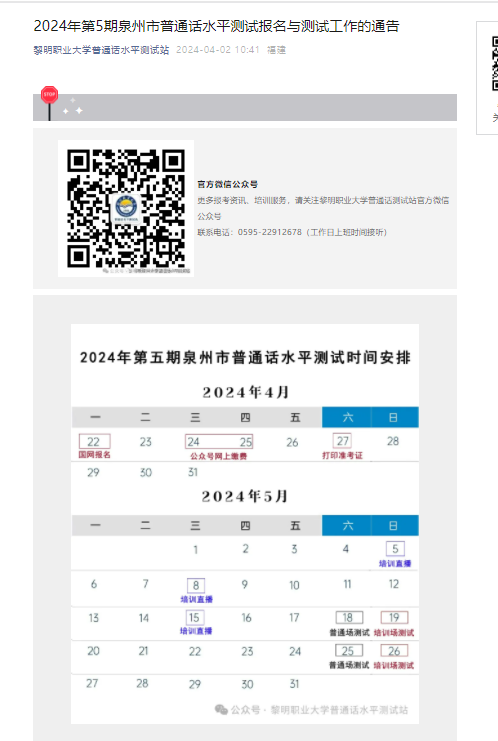Select April 27 打印准考证 date box
The width and height of the screenshot is (498, 741).
[343, 441]
